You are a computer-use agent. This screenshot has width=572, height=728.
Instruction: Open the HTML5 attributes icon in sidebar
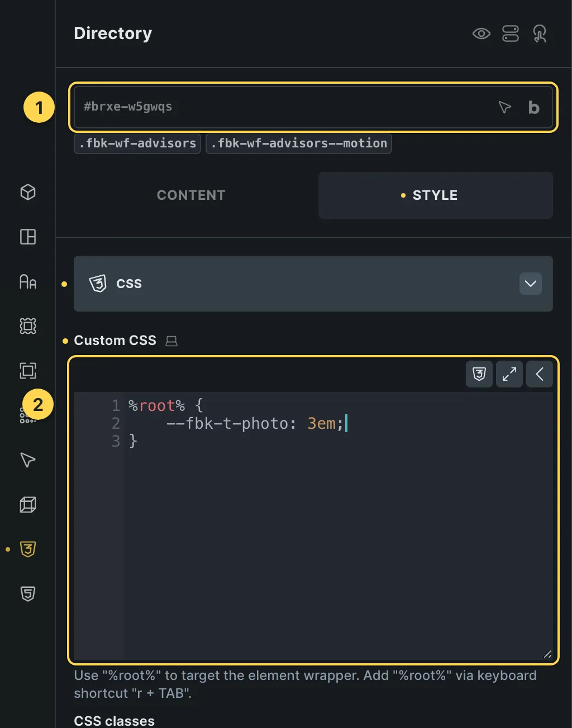pos(28,594)
